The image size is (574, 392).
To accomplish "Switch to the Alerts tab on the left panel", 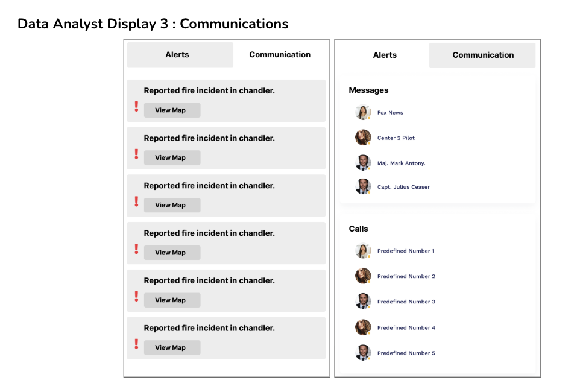I will (x=177, y=54).
